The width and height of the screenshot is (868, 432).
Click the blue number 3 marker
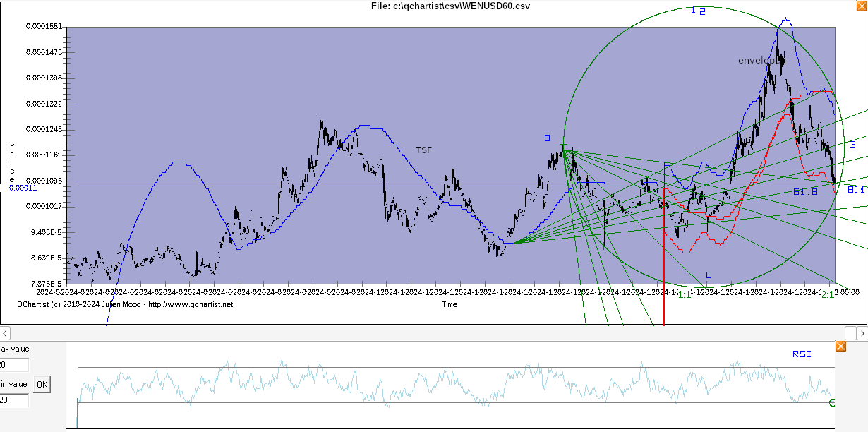click(853, 144)
